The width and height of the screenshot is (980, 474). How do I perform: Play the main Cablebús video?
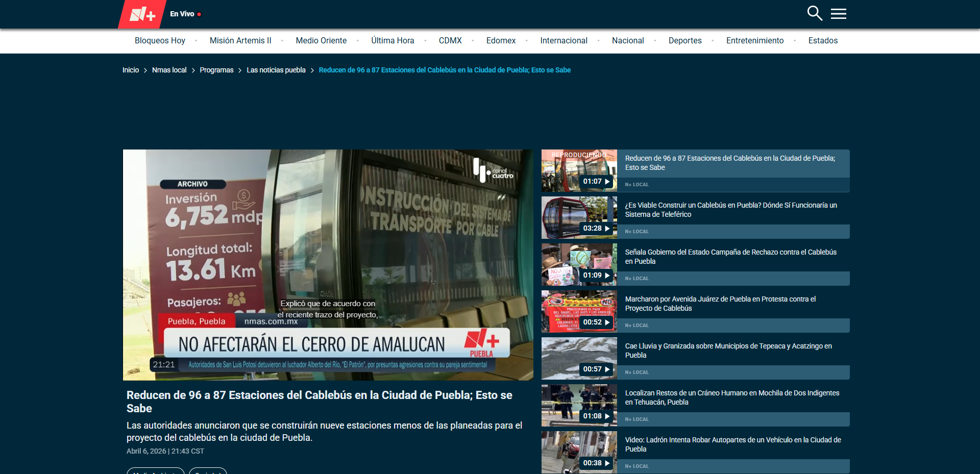click(x=328, y=265)
